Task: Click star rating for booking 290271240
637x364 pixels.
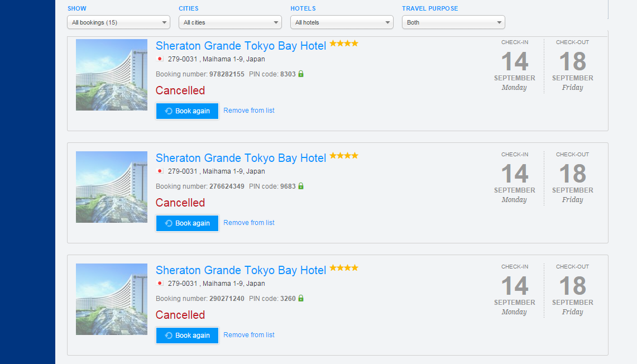Action: [344, 267]
